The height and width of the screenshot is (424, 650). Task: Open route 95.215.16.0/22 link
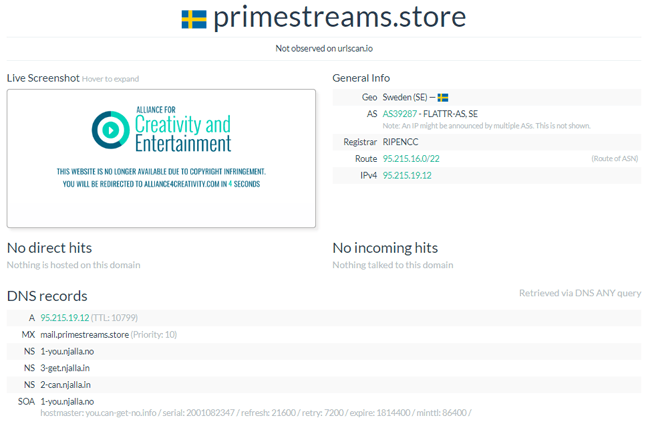(x=411, y=159)
